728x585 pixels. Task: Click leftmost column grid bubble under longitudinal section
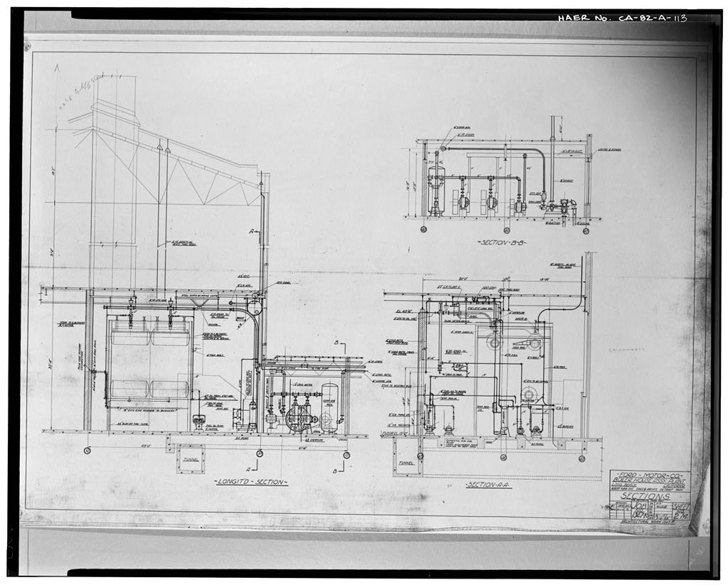pos(87,451)
